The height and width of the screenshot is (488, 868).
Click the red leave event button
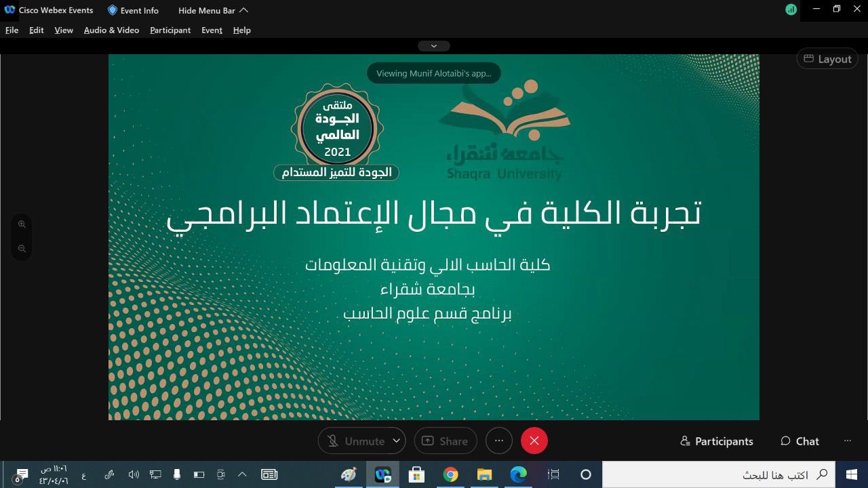[x=534, y=441]
